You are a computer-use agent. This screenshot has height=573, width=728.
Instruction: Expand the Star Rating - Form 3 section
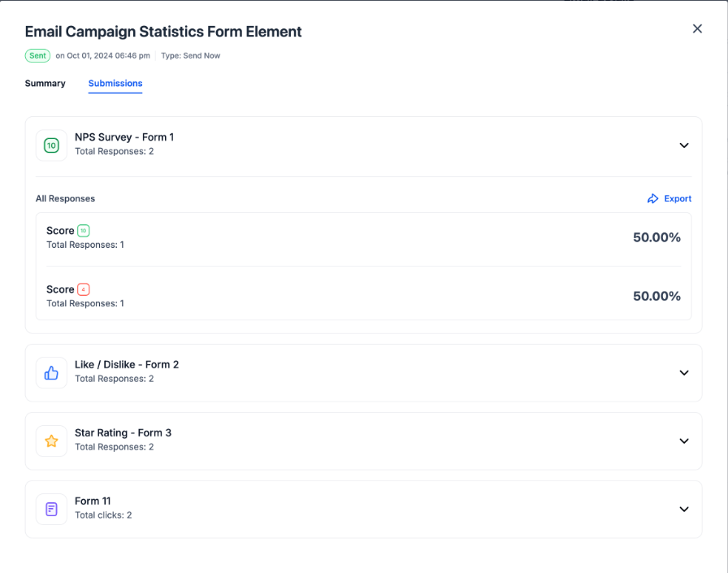click(x=684, y=441)
